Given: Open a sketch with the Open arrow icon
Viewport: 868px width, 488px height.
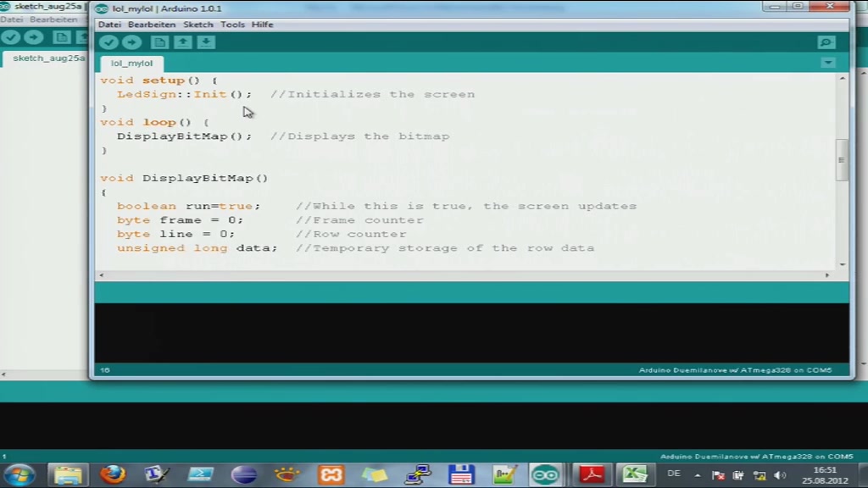Looking at the screenshot, I should pyautogui.click(x=183, y=42).
